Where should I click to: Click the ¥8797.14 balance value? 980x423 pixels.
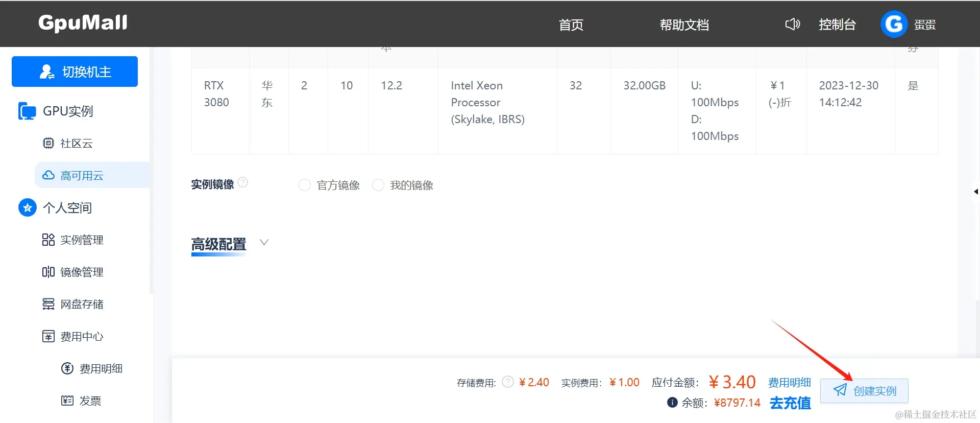737,403
